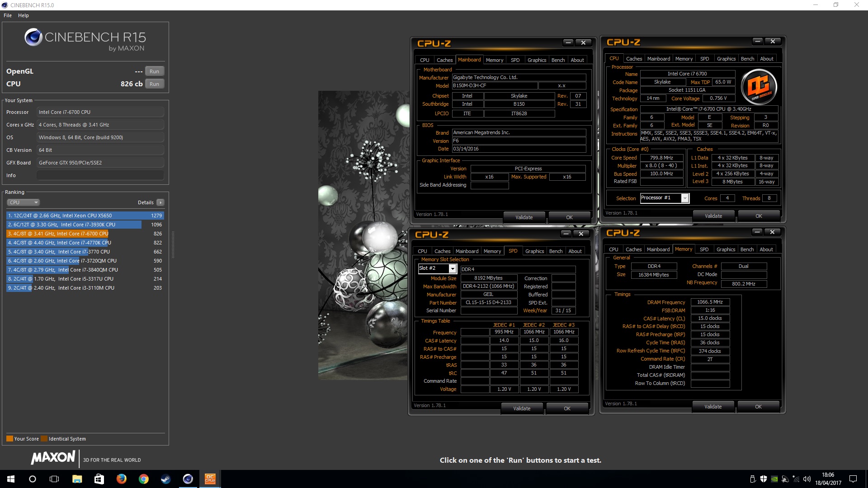Click the Identical System legend swatch

[44, 439]
